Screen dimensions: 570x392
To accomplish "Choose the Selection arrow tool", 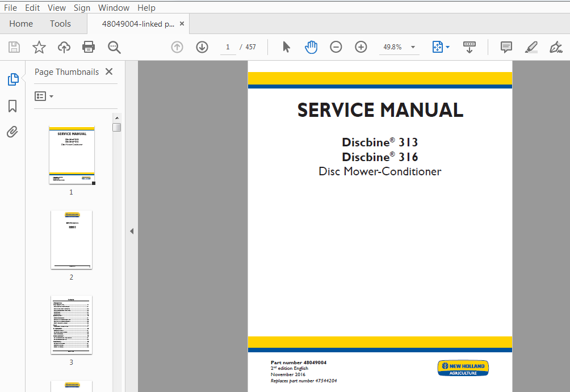I will 287,47.
